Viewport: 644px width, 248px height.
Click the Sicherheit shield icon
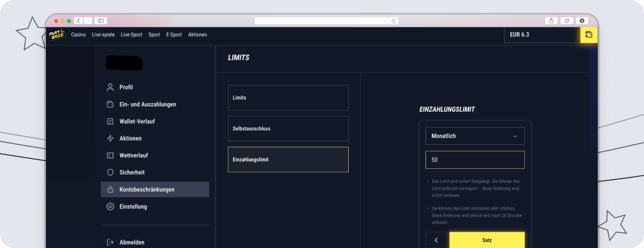tap(110, 172)
